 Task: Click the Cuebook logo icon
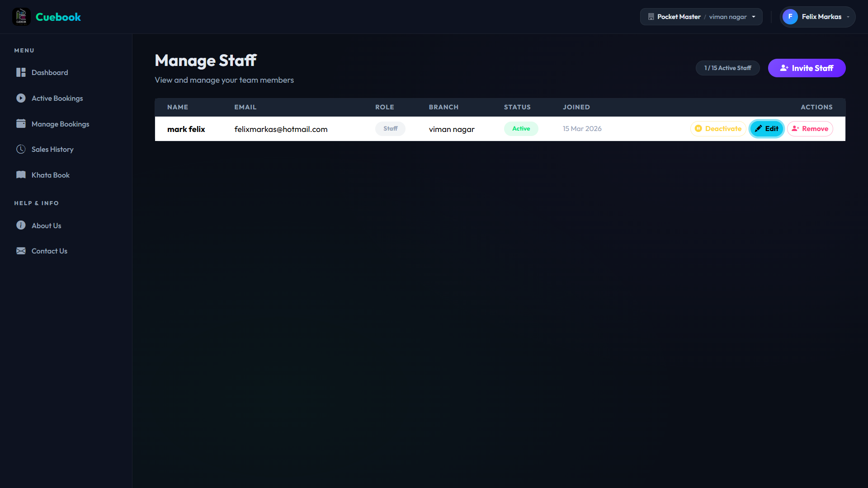point(21,17)
